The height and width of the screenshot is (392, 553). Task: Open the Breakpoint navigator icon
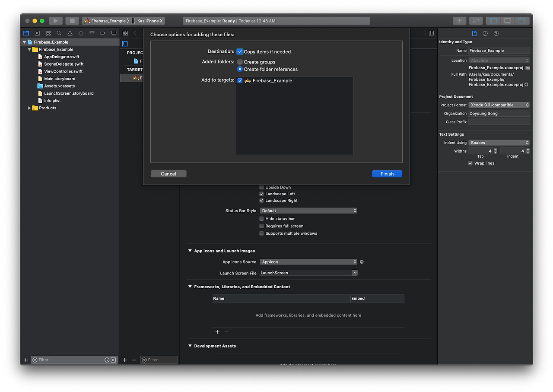[x=103, y=33]
